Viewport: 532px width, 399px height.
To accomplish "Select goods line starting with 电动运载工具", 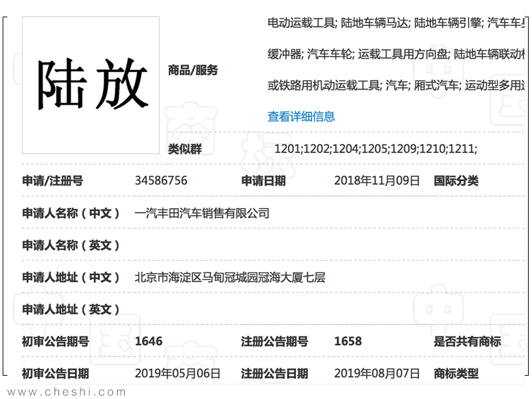I will point(396,23).
